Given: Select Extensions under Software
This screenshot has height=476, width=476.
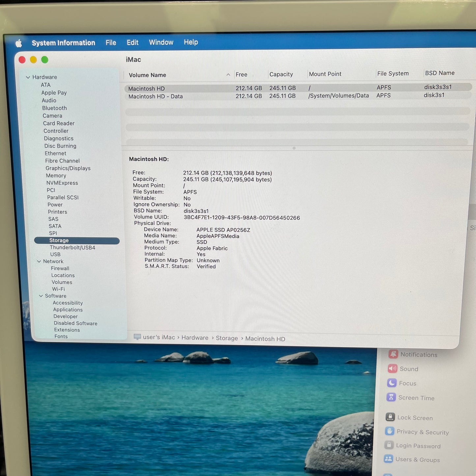Looking at the screenshot, I should coord(67,330).
